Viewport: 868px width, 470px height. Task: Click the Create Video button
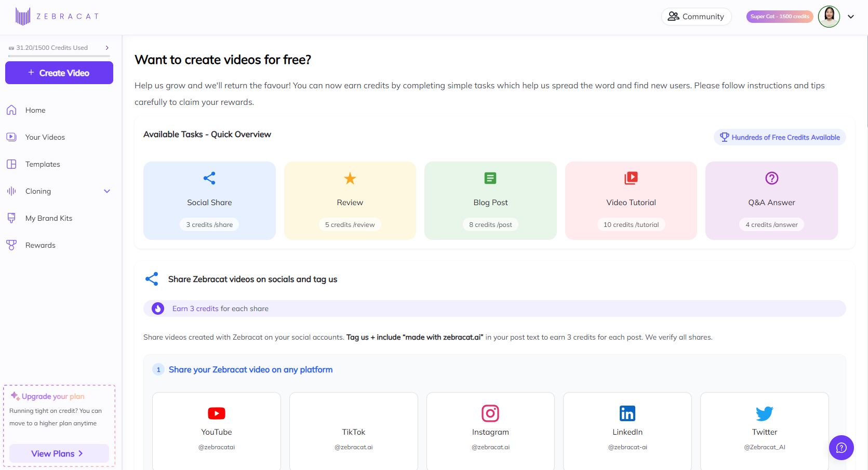click(59, 73)
